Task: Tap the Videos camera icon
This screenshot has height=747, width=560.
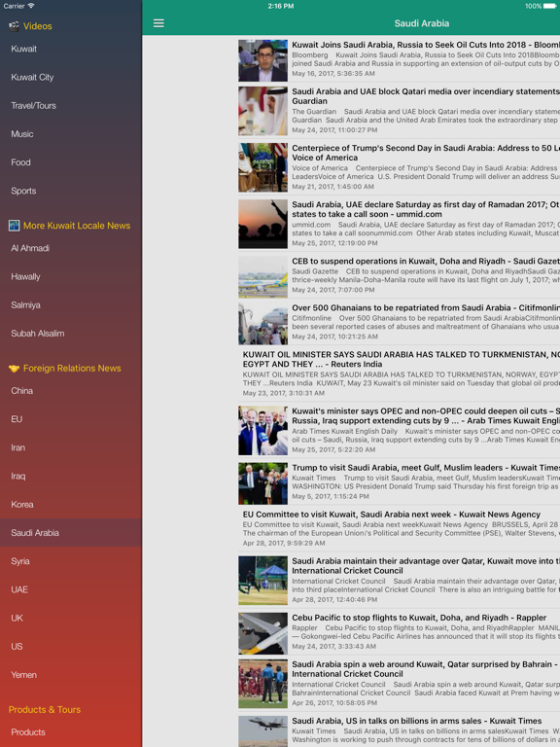Action: coord(14,26)
